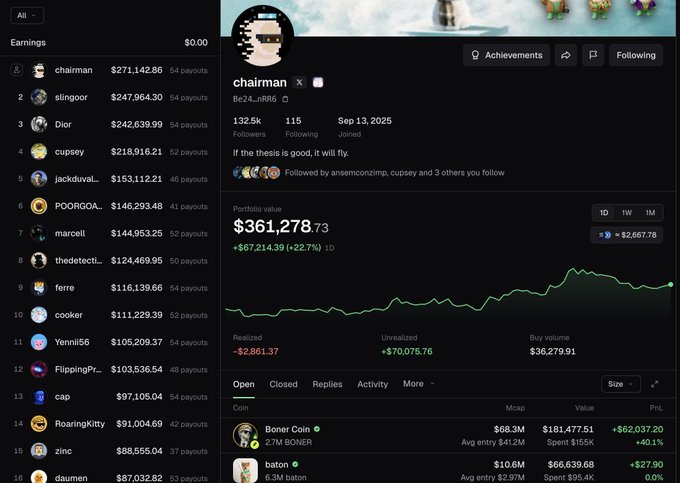The height and width of the screenshot is (483, 680).
Task: Click RoaringKitty username in leaderboard
Action: 80,424
